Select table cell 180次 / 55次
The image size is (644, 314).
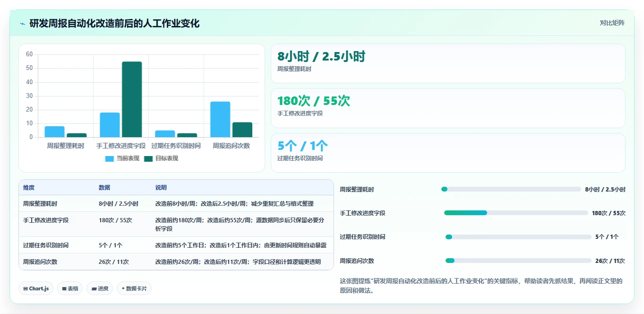coord(115,220)
